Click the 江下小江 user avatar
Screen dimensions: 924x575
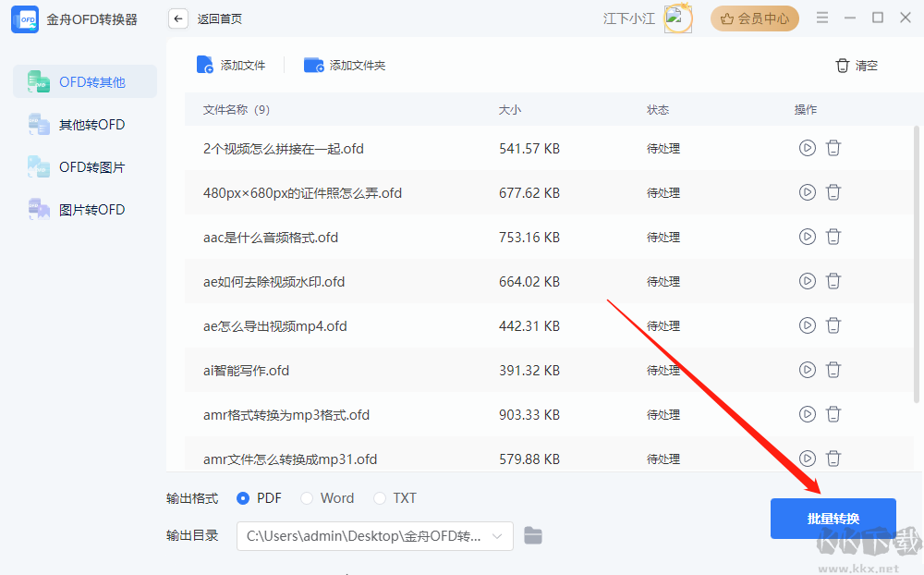click(678, 18)
